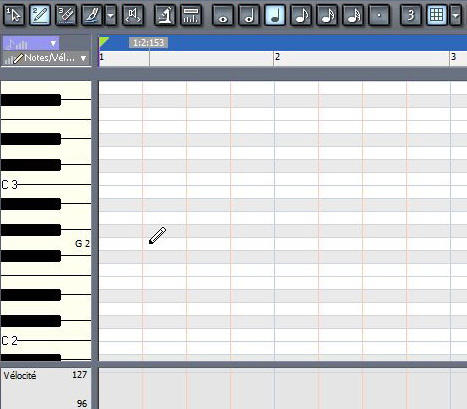The image size is (467, 409).
Task: Select the arrow Select tool
Action: coord(14,15)
